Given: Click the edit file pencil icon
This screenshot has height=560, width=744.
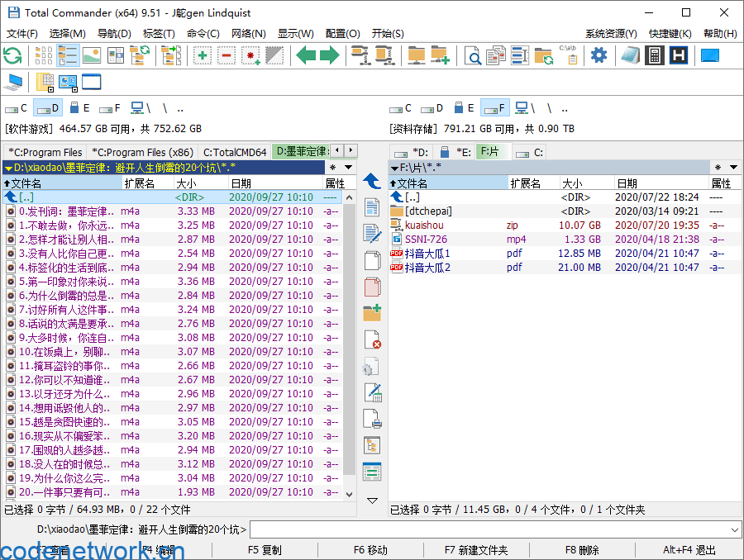Looking at the screenshot, I should tap(372, 234).
